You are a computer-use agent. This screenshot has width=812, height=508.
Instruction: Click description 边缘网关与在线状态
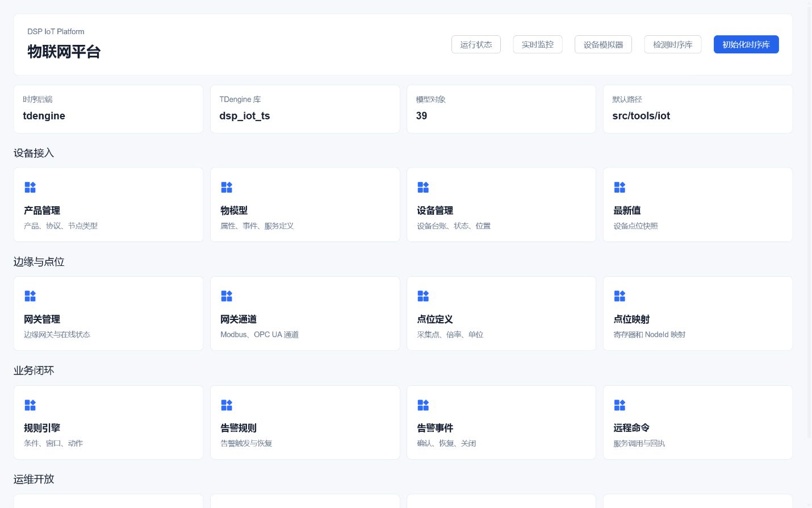click(x=57, y=335)
